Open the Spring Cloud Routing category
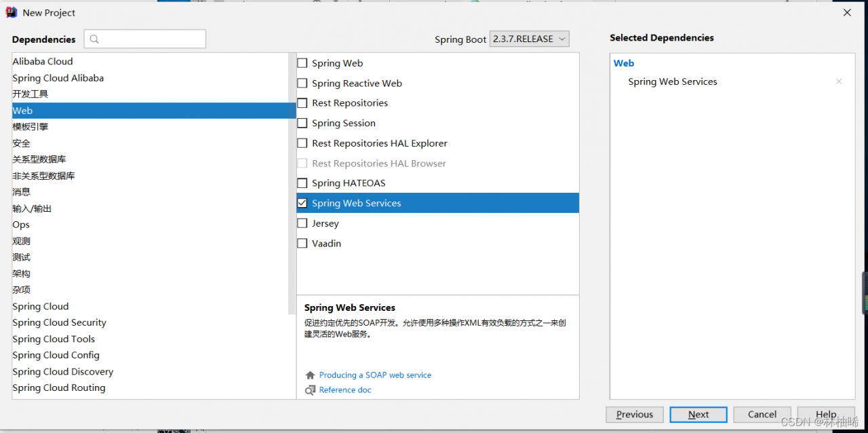The height and width of the screenshot is (433, 868). click(x=150, y=388)
